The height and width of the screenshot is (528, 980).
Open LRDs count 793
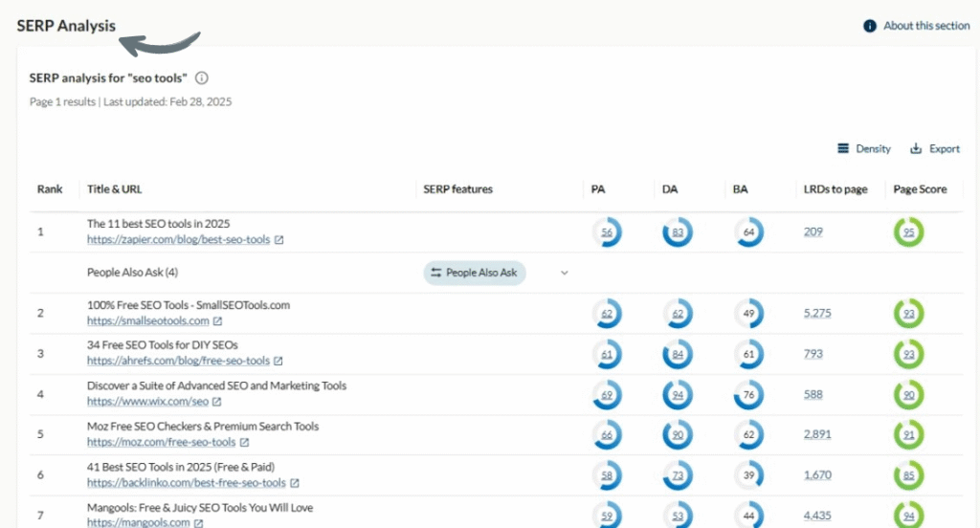coord(813,354)
